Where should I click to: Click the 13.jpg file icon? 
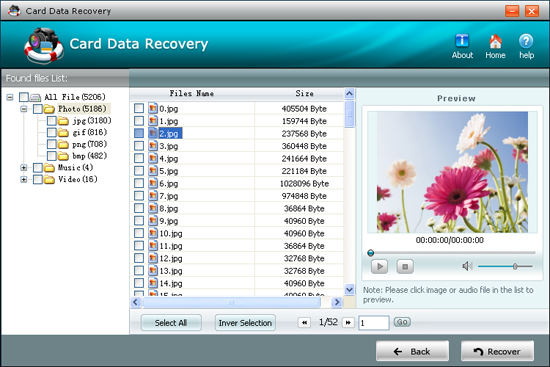153,271
